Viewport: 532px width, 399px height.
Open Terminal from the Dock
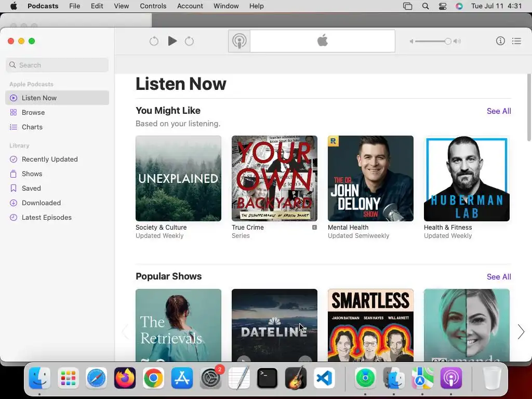pos(268,378)
